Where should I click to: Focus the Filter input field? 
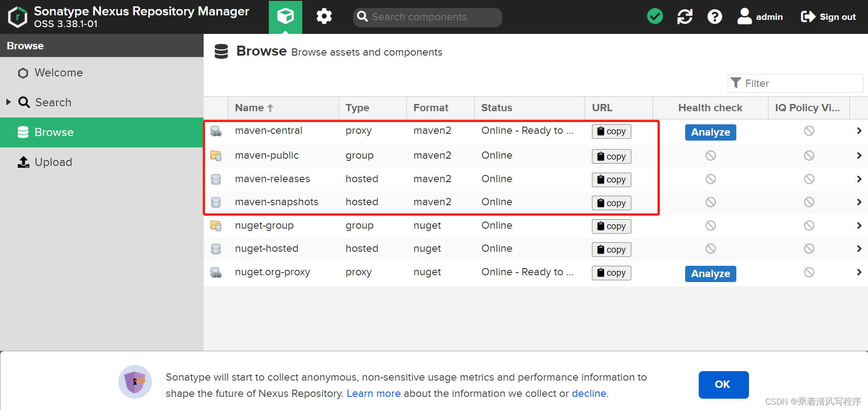coord(795,83)
